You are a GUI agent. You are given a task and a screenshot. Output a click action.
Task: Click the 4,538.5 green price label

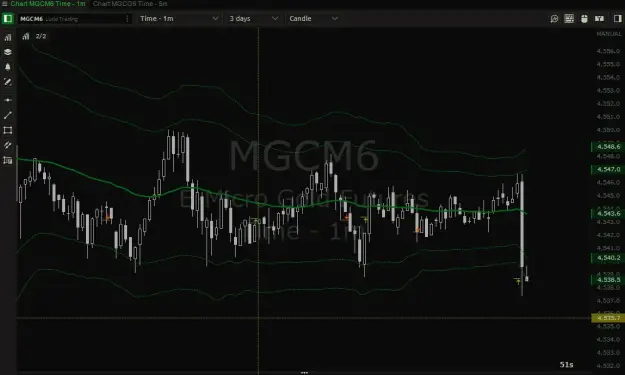[608, 280]
